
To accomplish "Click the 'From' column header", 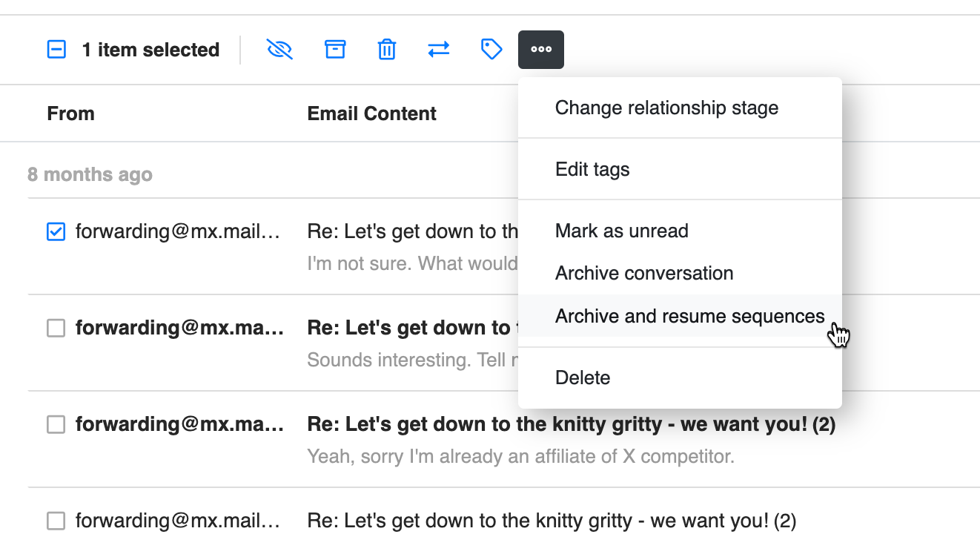I will pos(70,113).
